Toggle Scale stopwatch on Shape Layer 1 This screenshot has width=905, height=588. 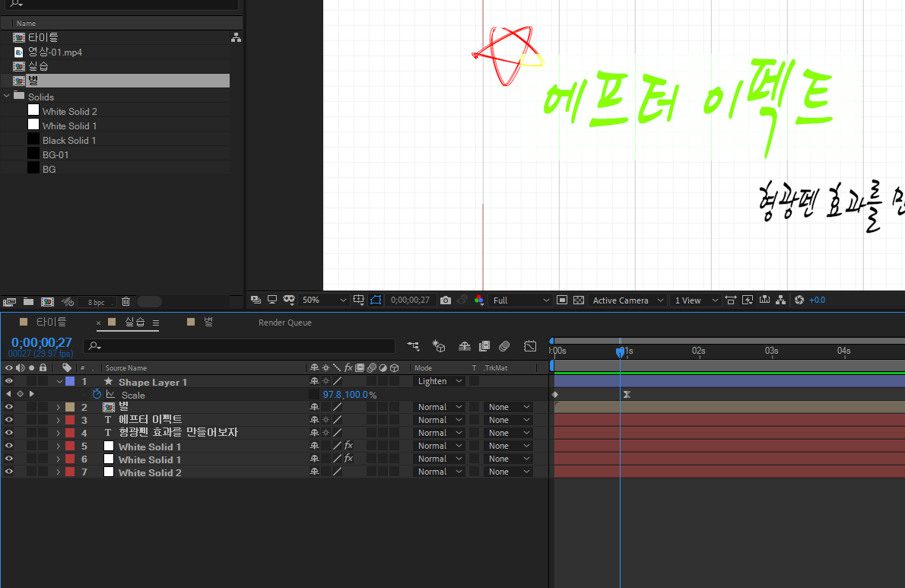pos(97,394)
